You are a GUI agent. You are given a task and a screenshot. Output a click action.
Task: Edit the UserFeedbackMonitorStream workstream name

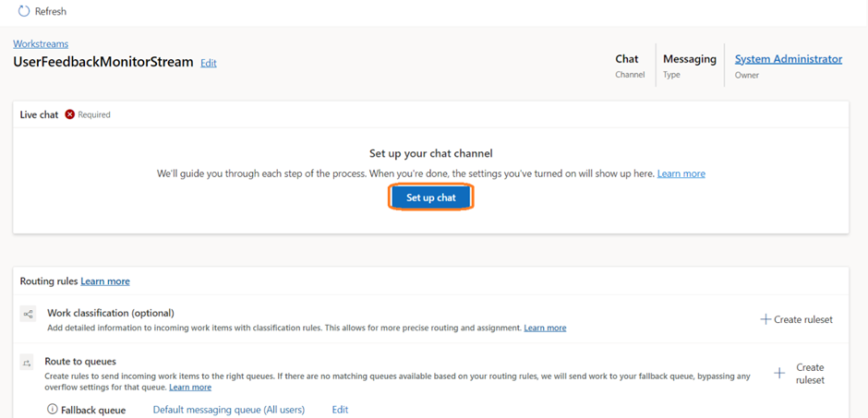click(x=209, y=63)
